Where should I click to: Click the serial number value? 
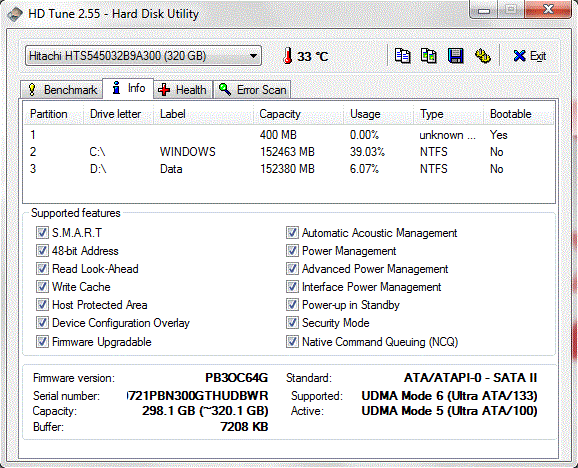[197, 396]
